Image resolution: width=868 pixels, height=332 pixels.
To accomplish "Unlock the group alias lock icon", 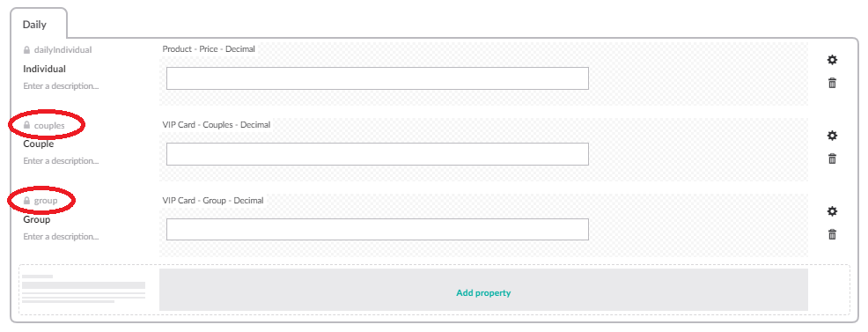I will point(26,201).
